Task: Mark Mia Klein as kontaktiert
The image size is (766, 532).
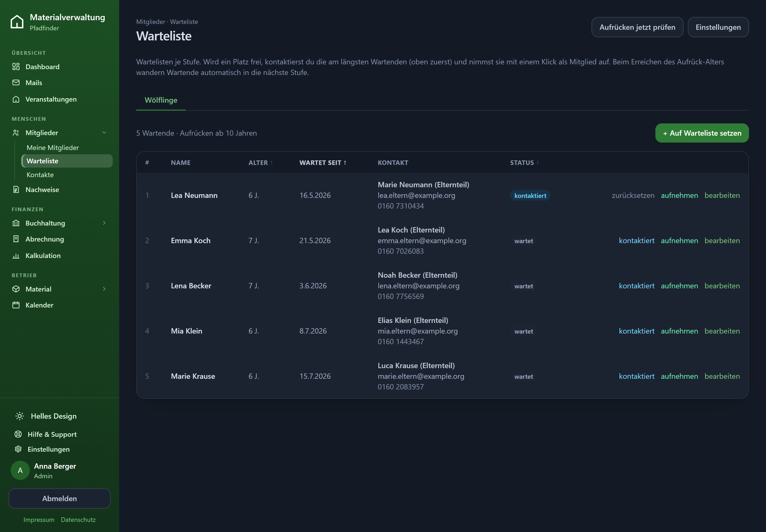Action: pos(637,331)
